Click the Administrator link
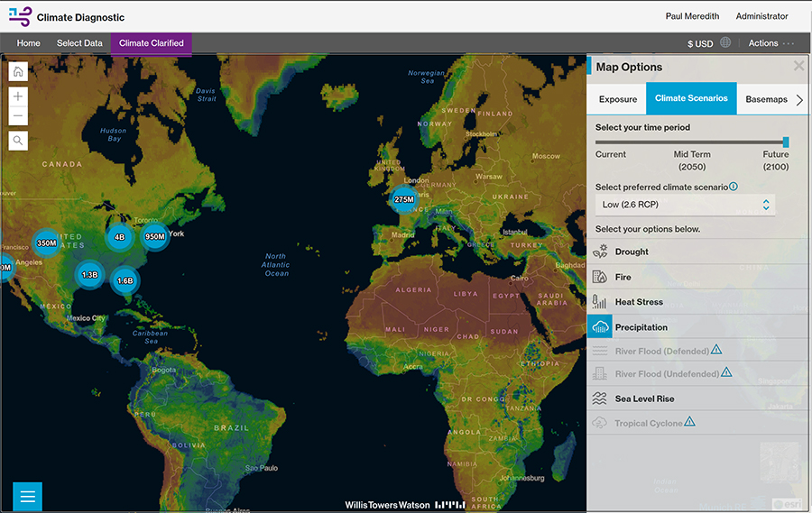This screenshot has height=513, width=812. 761,16
